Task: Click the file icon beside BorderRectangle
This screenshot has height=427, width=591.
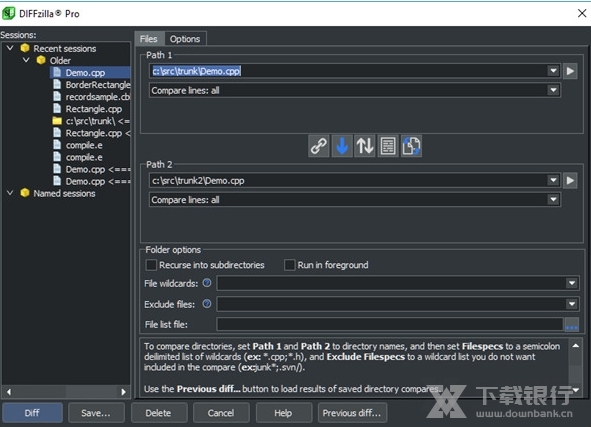Action: [57, 84]
